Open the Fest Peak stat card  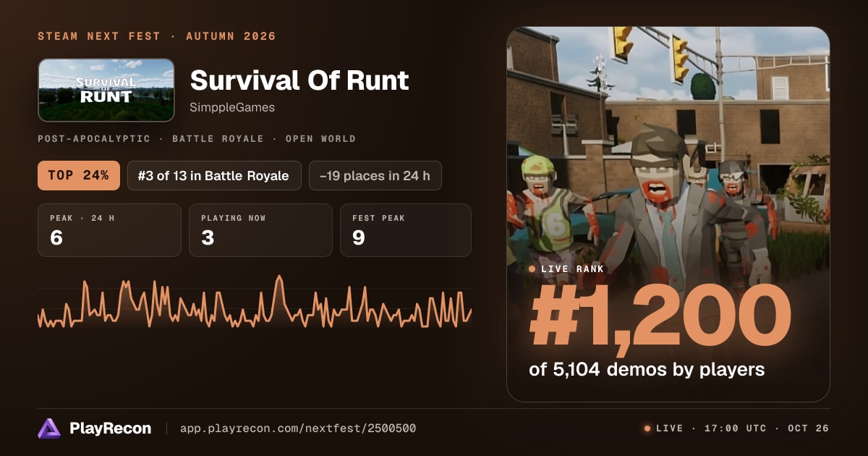[x=406, y=230]
